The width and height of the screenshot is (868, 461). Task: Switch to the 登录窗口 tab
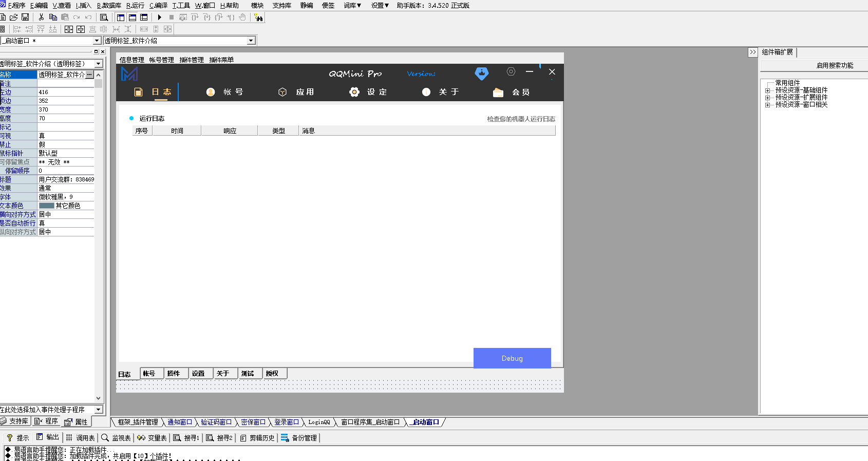coord(286,422)
